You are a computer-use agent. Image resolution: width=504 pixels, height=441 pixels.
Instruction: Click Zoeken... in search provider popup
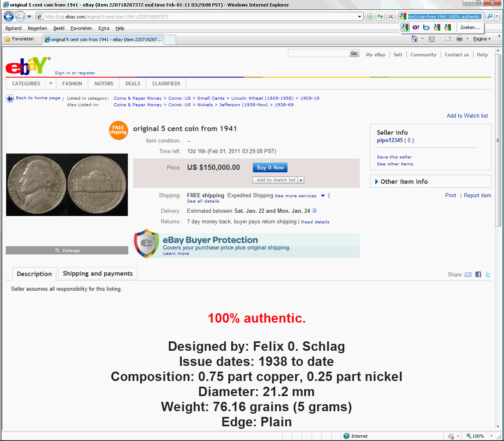[x=470, y=27]
